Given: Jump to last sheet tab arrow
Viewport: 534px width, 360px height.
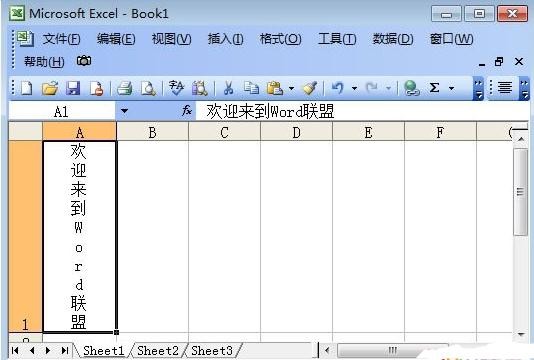Looking at the screenshot, I should coord(65,350).
